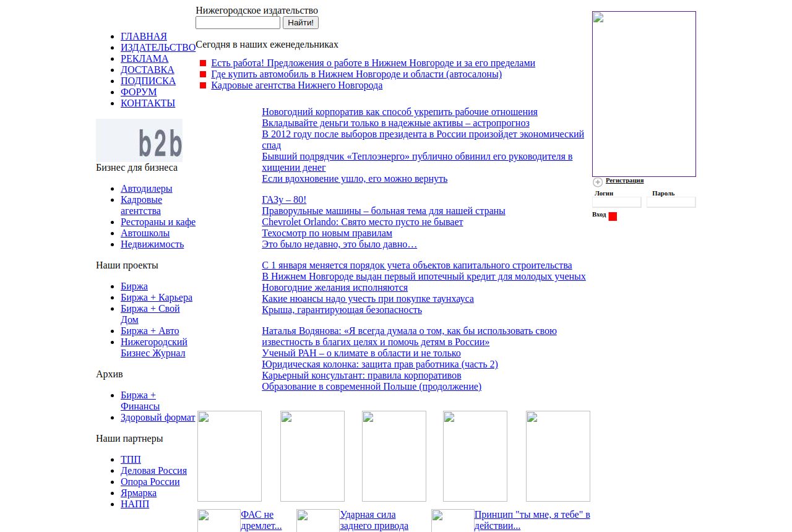Read 'Если вдохновение ушло, его можно вернуть'

[x=355, y=179]
